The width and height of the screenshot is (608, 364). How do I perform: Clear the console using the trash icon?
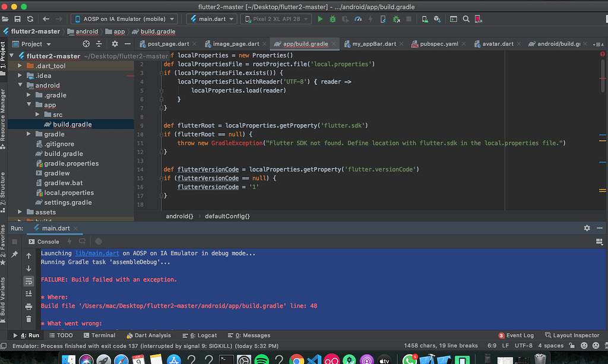28,319
